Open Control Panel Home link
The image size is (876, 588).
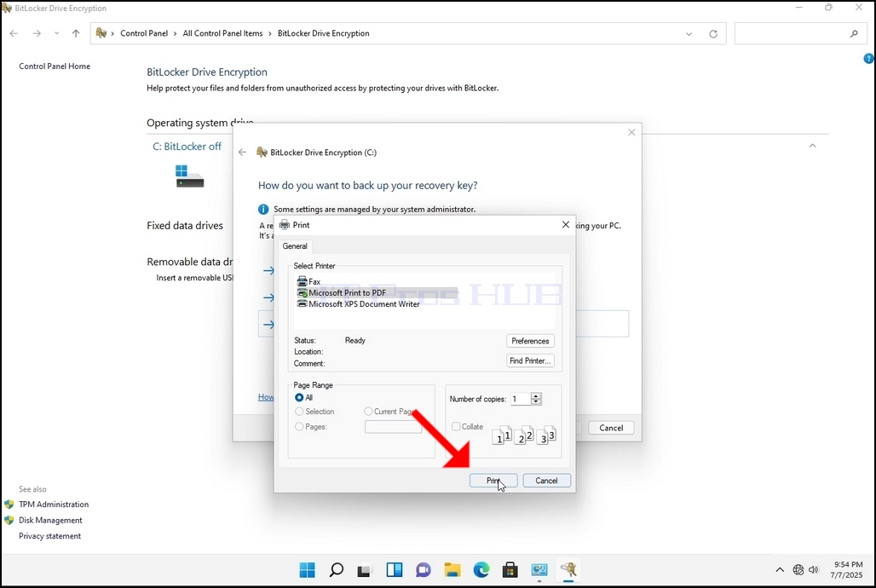click(55, 66)
